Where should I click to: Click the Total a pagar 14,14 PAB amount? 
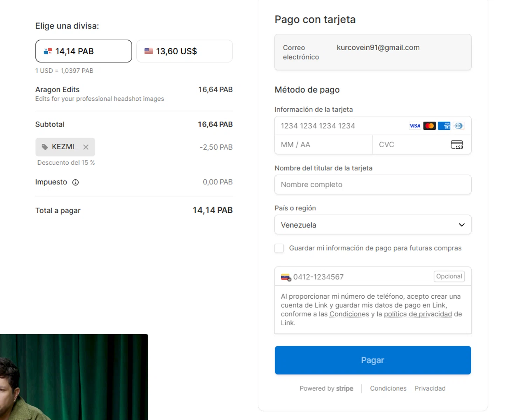coord(213,210)
